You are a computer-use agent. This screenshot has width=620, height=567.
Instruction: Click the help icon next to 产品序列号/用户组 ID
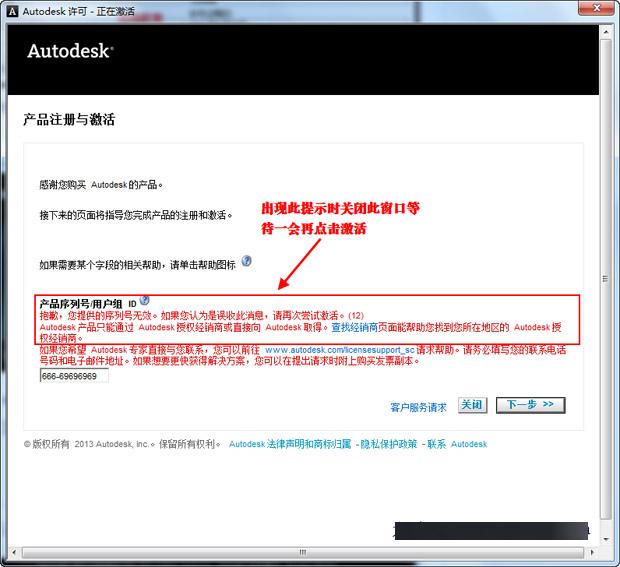tap(145, 301)
